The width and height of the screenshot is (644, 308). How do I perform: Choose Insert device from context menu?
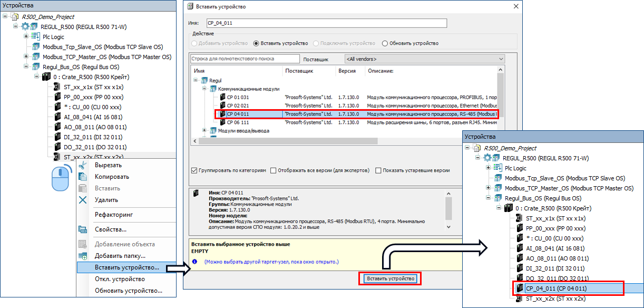126,267
